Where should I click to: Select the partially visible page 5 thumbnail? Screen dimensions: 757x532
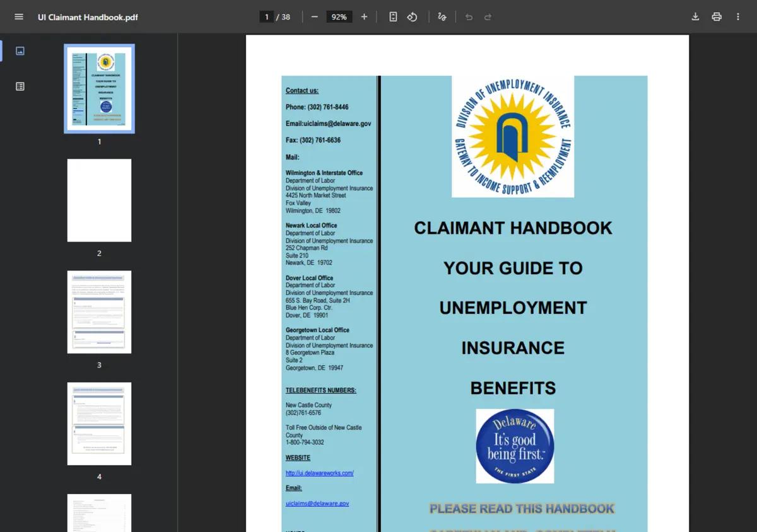(99, 513)
